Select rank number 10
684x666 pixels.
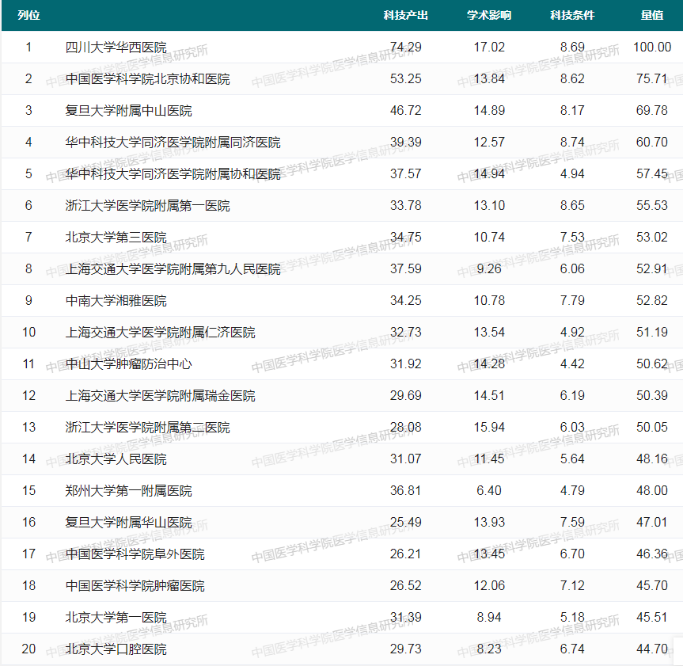tap(29, 332)
